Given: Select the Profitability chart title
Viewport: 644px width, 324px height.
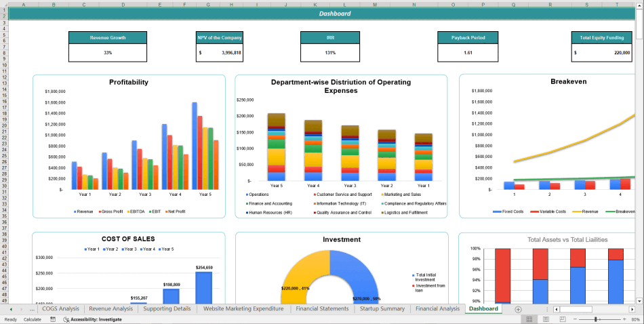Looking at the screenshot, I should click(129, 83).
